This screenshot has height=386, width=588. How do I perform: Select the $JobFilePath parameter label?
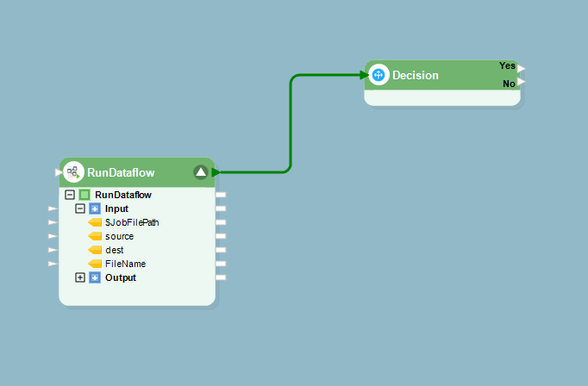pos(132,222)
